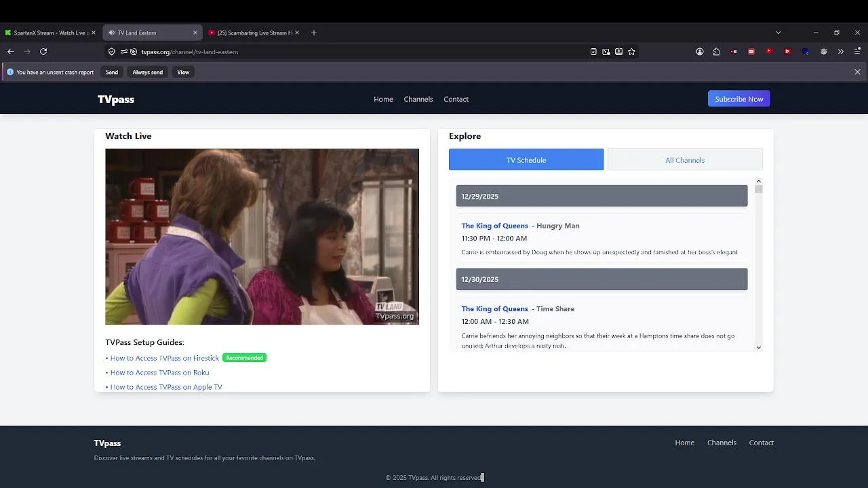Click the TVpass logo in header
Image resolution: width=868 pixels, height=488 pixels.
coord(116,99)
